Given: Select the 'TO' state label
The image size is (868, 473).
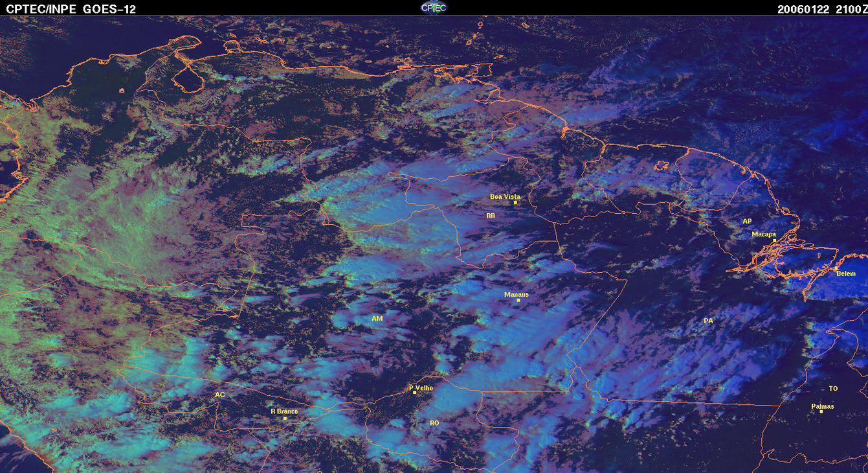Looking at the screenshot, I should coord(833,388).
